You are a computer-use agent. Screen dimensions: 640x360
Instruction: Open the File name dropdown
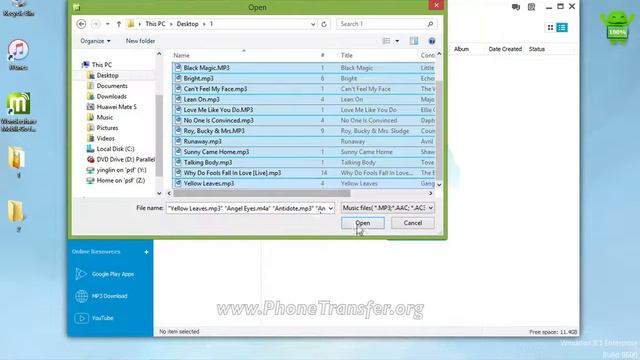tap(331, 208)
